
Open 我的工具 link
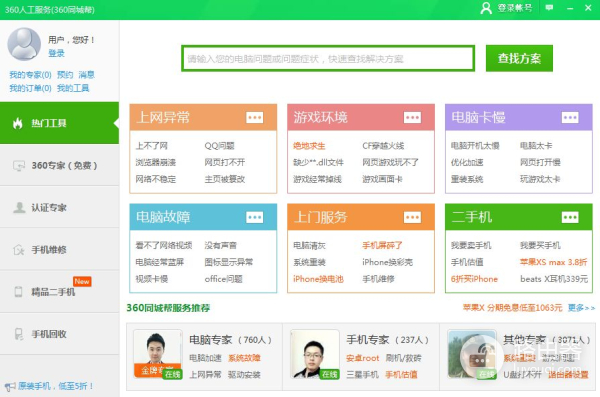click(x=73, y=88)
